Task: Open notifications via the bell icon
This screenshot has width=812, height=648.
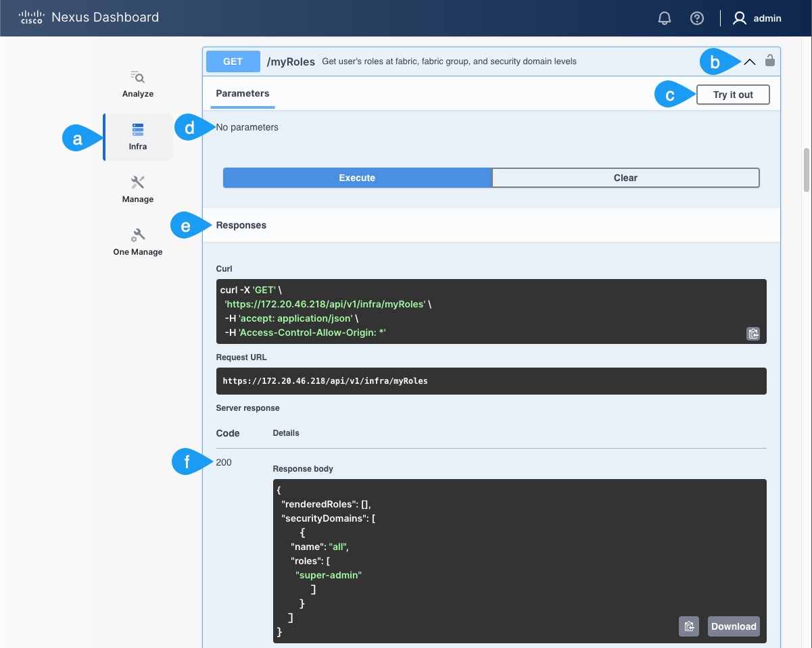Action: (664, 18)
